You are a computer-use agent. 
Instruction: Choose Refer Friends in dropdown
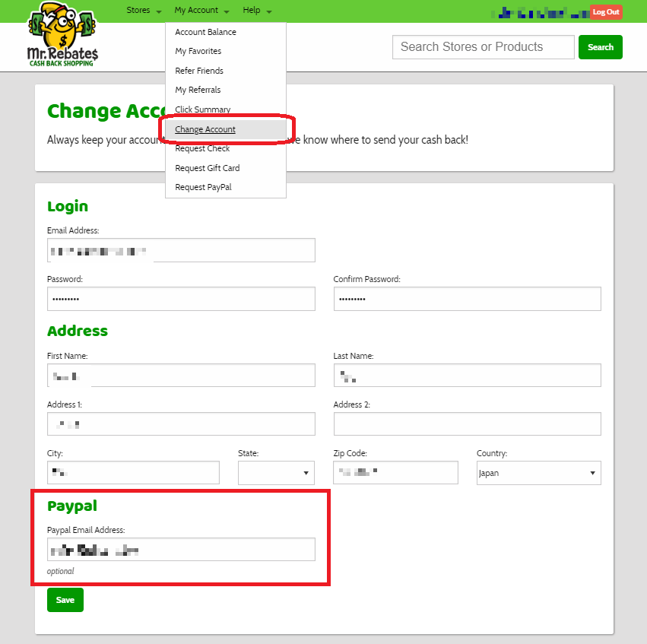pyautogui.click(x=199, y=71)
